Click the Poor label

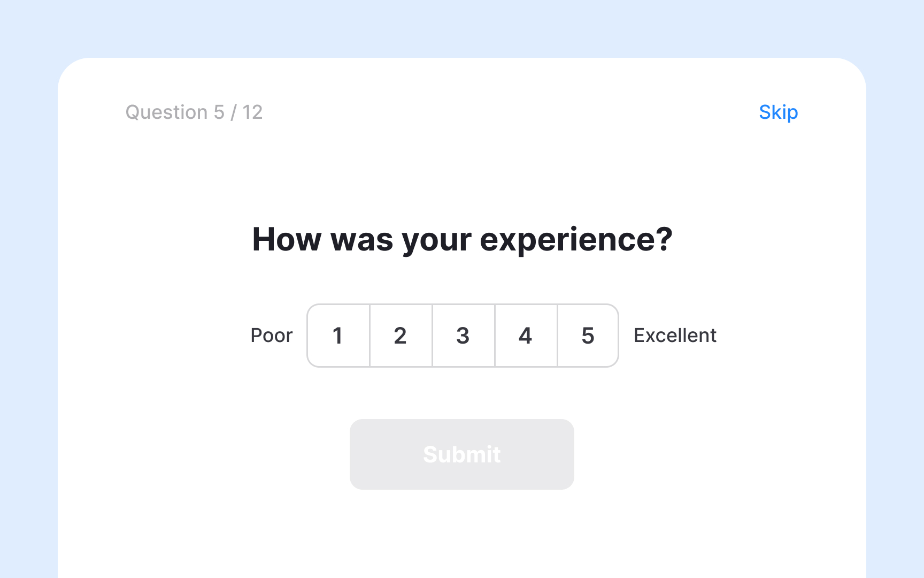pyautogui.click(x=271, y=336)
